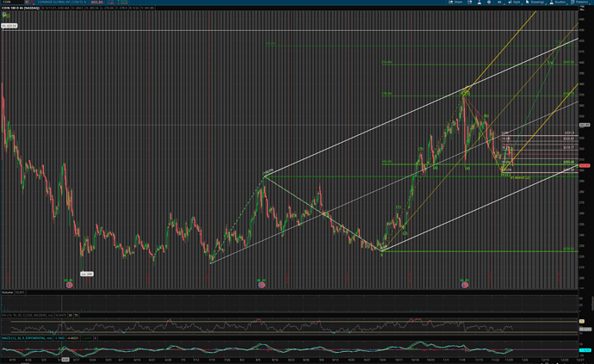This screenshot has width=594, height=364.
Task: Click the $331.8 Fibonacci level label
Action: (x=569, y=133)
